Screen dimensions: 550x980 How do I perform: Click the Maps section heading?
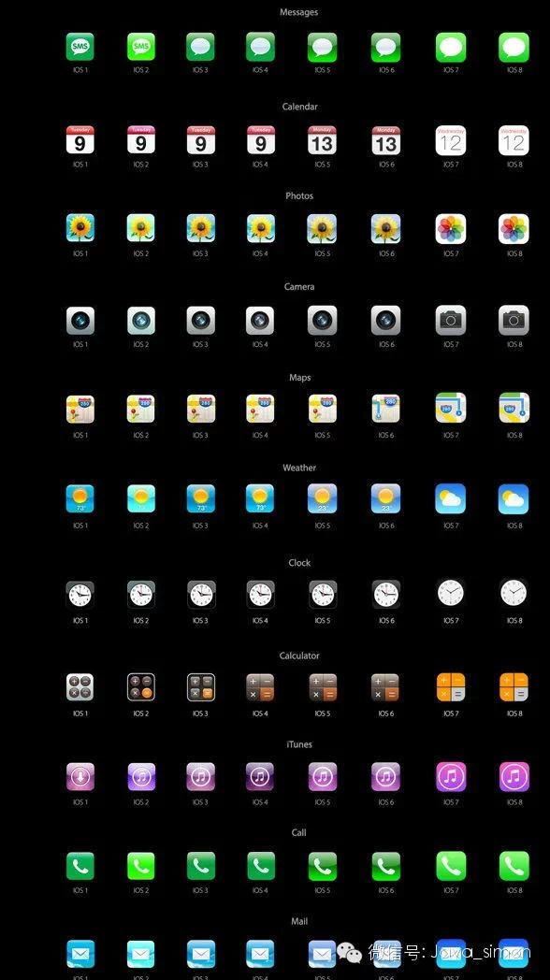(300, 378)
